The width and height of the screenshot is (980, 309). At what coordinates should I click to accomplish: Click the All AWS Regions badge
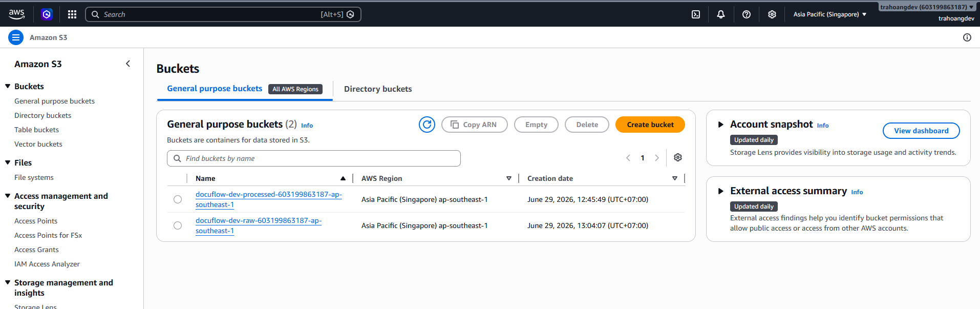(x=295, y=89)
